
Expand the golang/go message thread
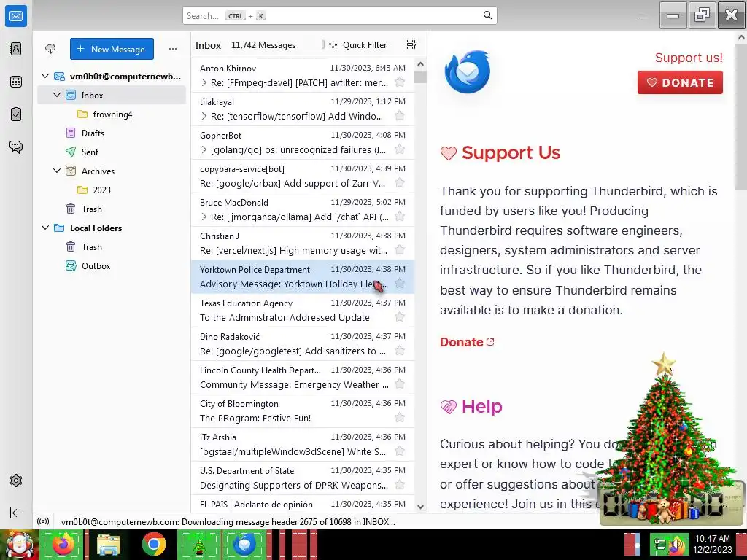tap(204, 150)
